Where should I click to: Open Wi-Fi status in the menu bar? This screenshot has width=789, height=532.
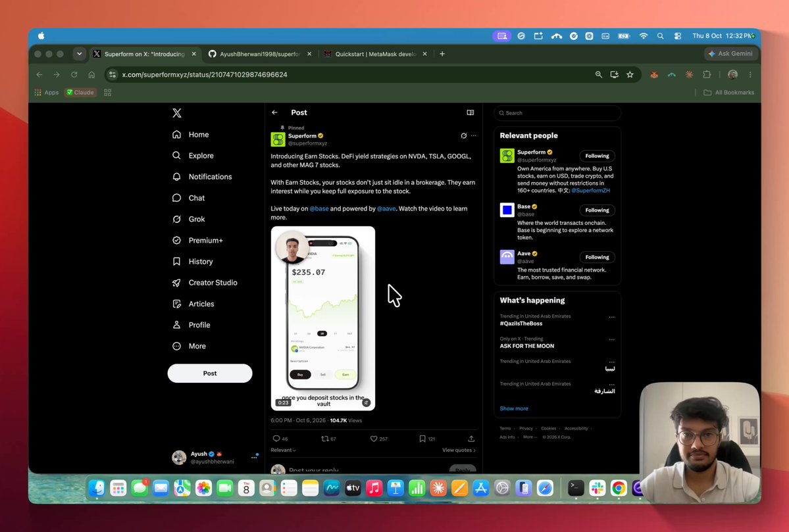[x=644, y=36]
